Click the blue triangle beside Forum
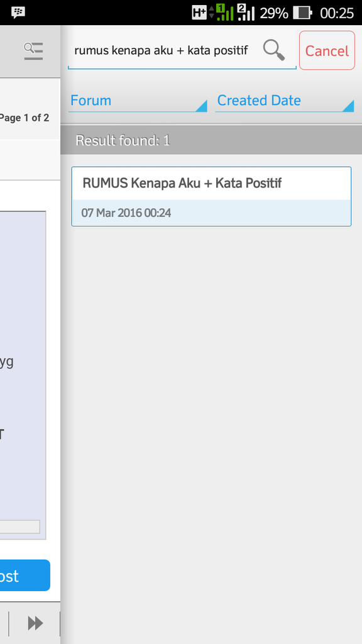 (201, 106)
